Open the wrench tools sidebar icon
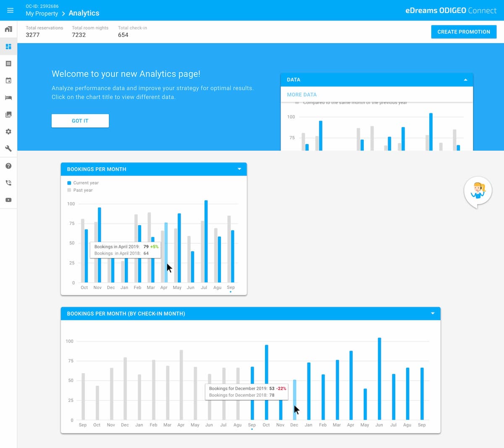Viewport: 504px width, 448px height. (8, 148)
